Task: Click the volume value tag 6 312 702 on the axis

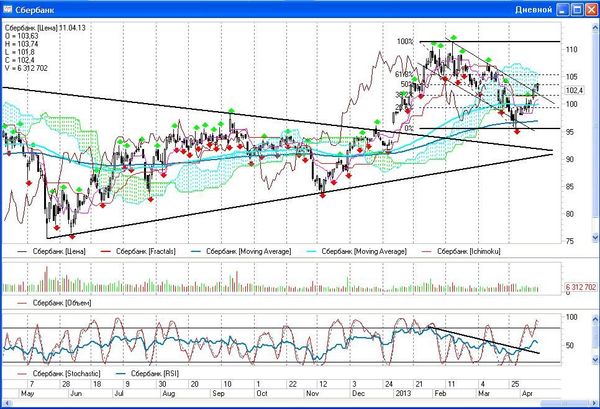Action: click(x=580, y=287)
